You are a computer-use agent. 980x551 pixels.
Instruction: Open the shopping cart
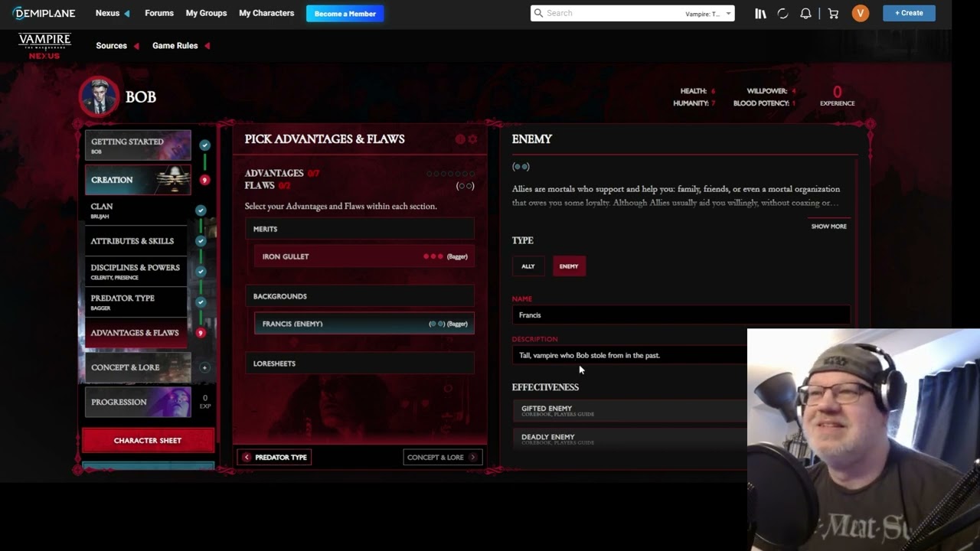pyautogui.click(x=833, y=13)
